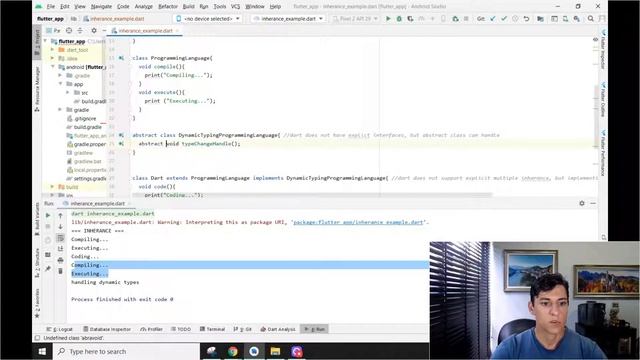Viewport: 640px width, 360px height.
Task: Open the Navigate menu
Action: [x=101, y=7]
